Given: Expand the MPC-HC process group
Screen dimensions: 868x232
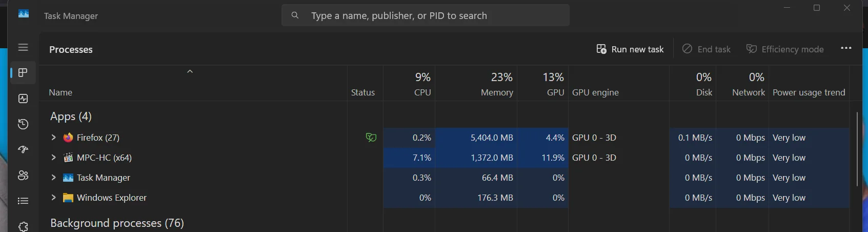Looking at the screenshot, I should pos(53,158).
